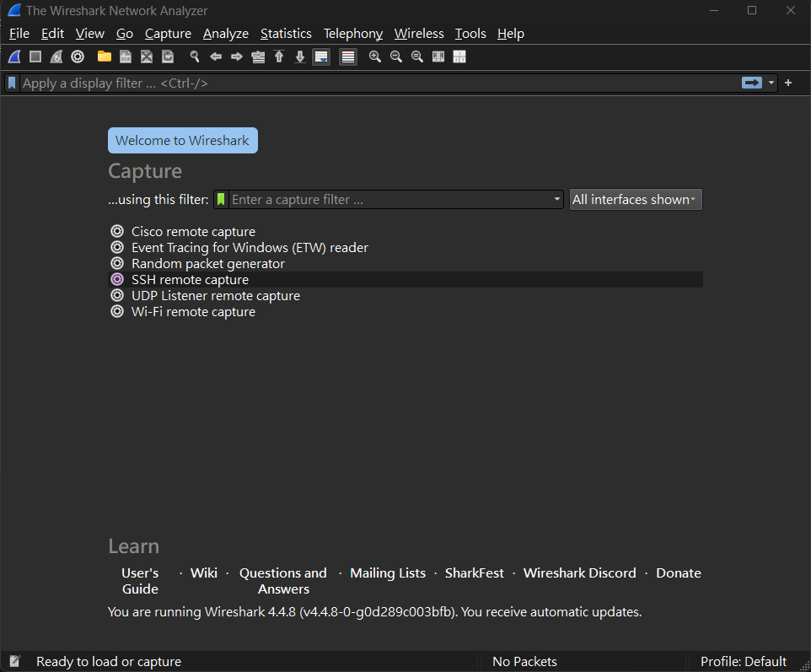This screenshot has height=672, width=811.
Task: Open Capture options gear icon in toolbar
Action: coord(78,56)
